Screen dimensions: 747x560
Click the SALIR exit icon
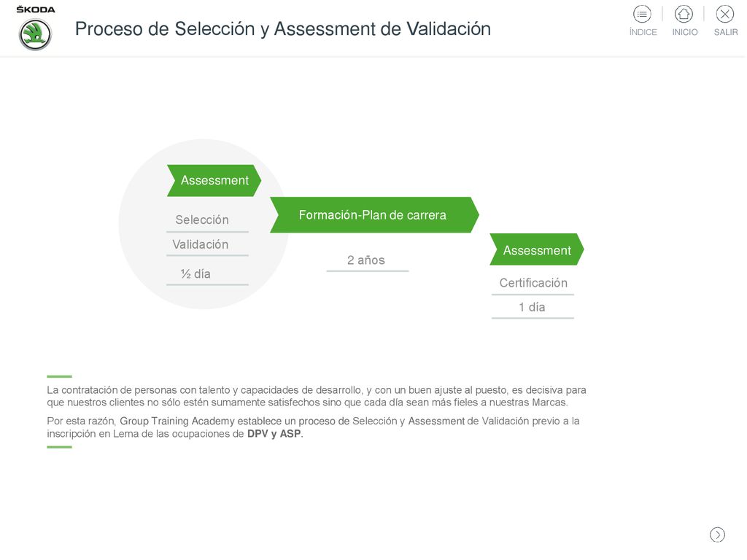point(724,14)
